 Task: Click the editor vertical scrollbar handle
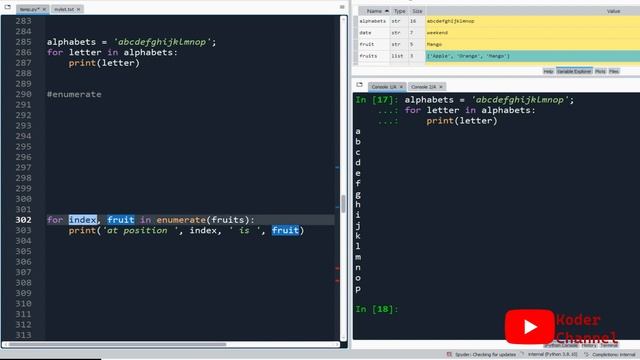pyautogui.click(x=343, y=203)
